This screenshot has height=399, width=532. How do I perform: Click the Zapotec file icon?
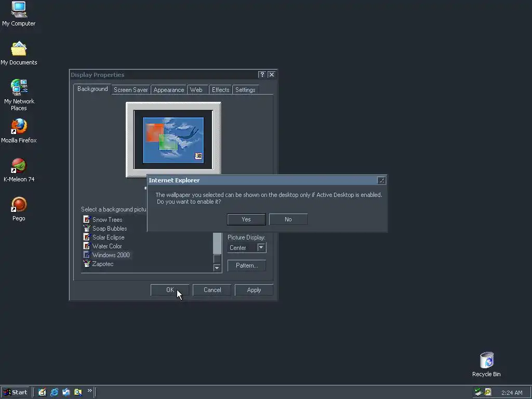(87, 263)
